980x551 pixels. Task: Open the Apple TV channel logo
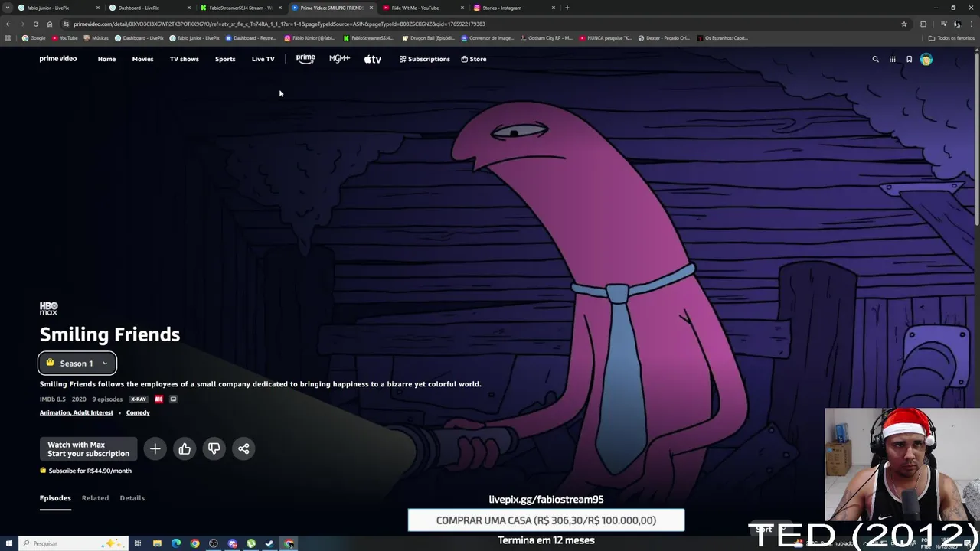click(373, 59)
